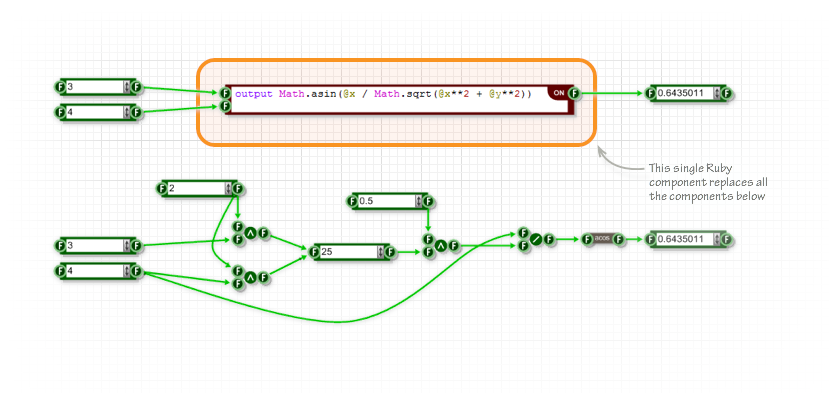The image size is (829, 393).
Task: Click output connector of Ruby-connected 3 box
Action: coord(136,87)
